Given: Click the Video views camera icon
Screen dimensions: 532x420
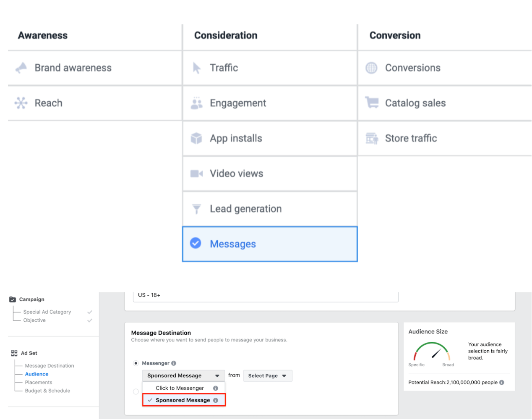Looking at the screenshot, I should [x=196, y=173].
